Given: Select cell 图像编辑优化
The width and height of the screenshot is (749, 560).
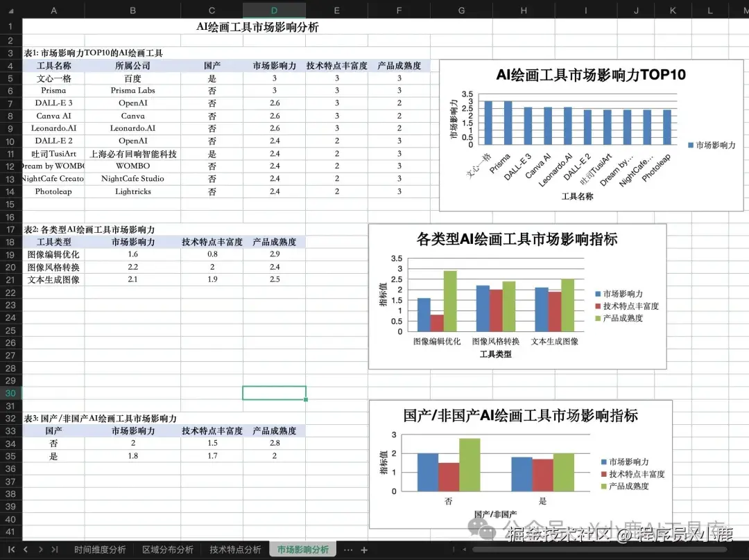Looking at the screenshot, I should [x=53, y=254].
